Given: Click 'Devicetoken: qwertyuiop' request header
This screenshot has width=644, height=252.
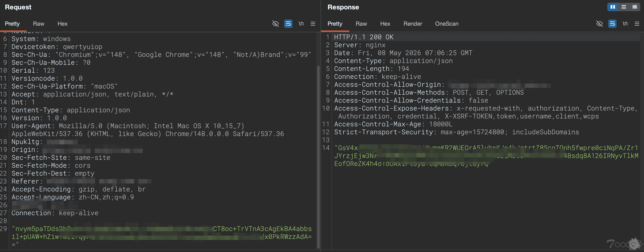Looking at the screenshot, I should click(57, 47).
